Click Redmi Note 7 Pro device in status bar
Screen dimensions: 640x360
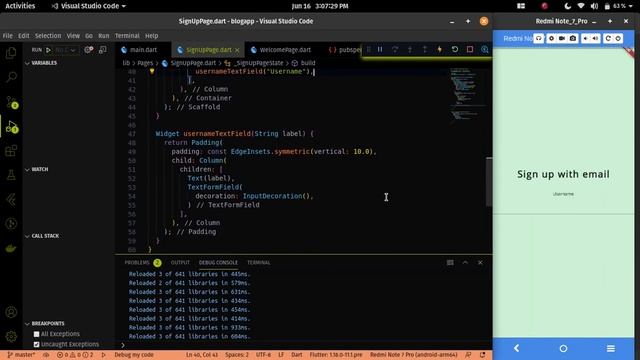(413, 355)
